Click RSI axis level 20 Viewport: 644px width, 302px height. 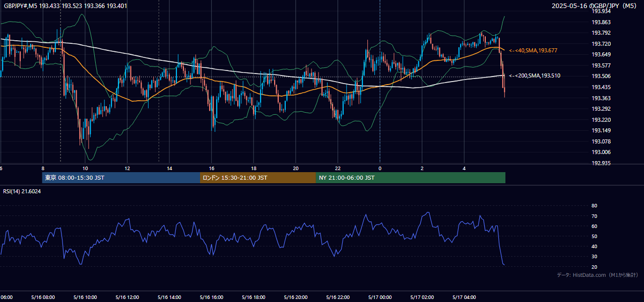coord(594,267)
